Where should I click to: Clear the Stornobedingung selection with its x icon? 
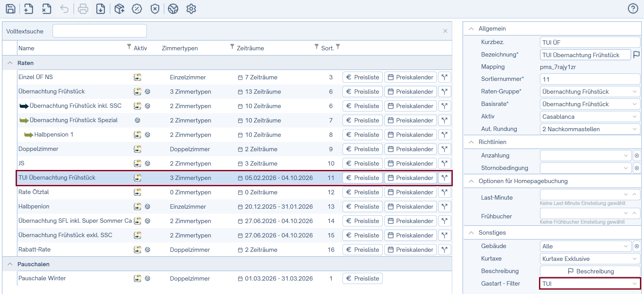(x=637, y=168)
